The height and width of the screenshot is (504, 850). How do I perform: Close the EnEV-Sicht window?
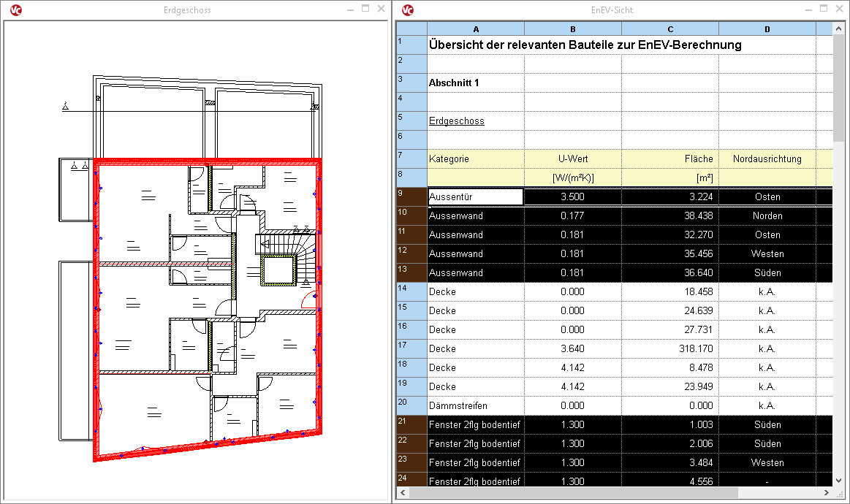[x=840, y=9]
